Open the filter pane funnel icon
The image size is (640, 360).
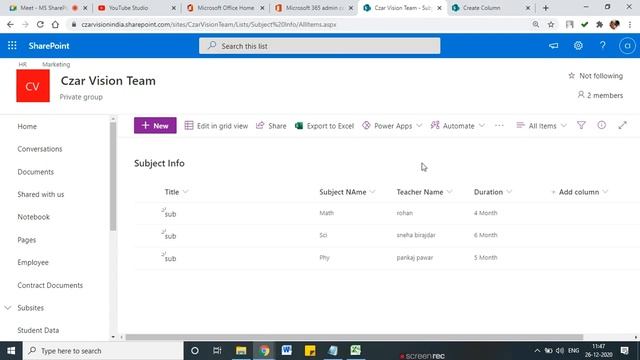click(x=581, y=126)
